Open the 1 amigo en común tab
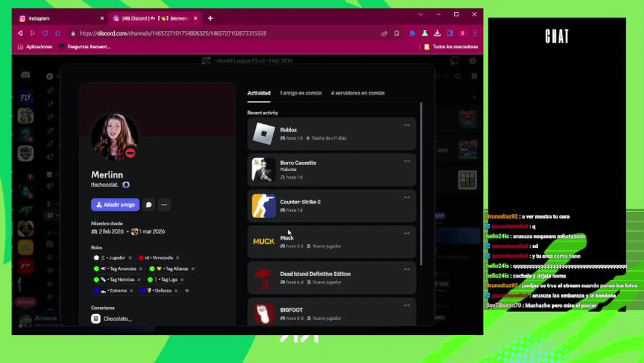 tap(301, 93)
